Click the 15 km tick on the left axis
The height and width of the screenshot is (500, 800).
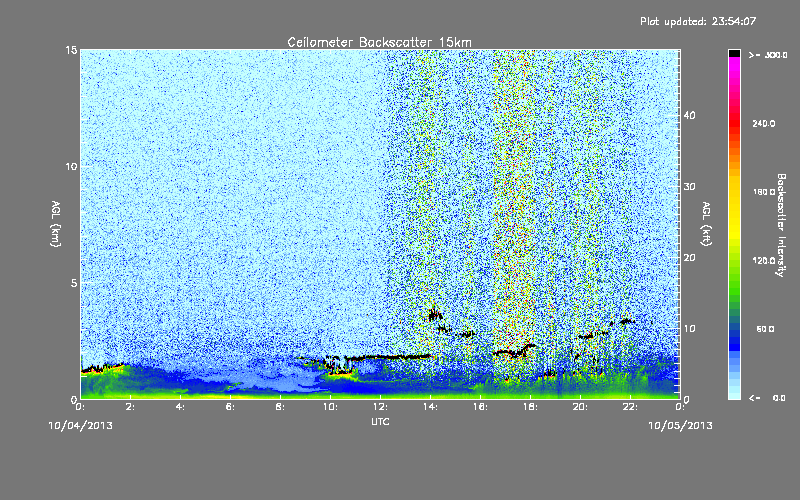[x=71, y=50]
